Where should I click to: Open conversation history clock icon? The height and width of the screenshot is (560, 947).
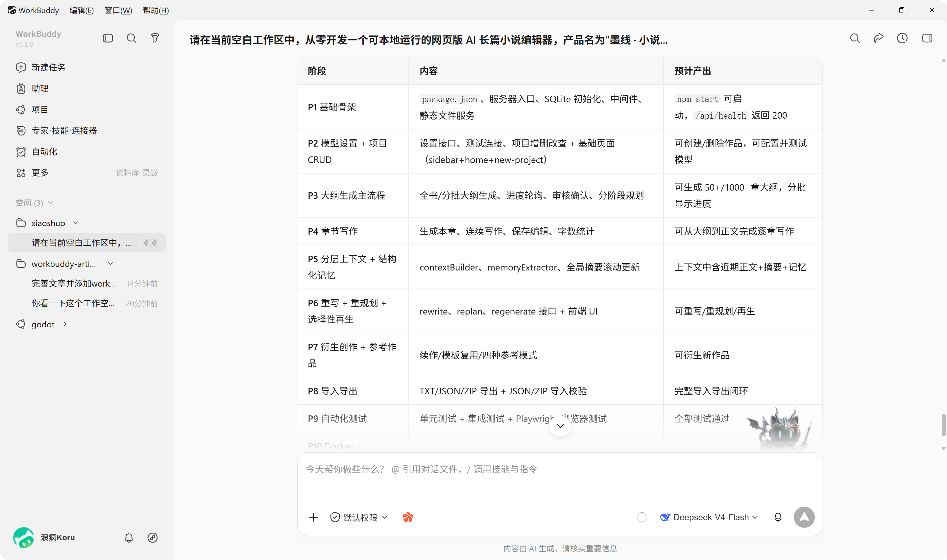903,38
